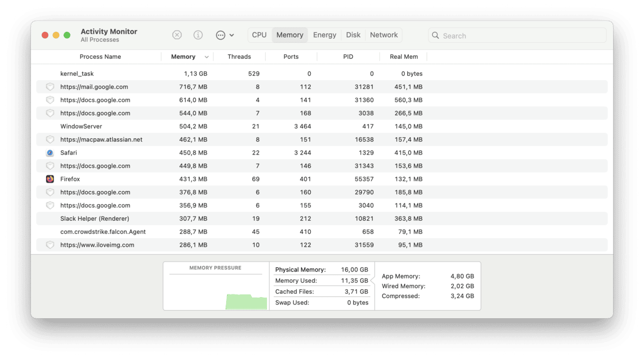The height and width of the screenshot is (359, 644).
Task: Click the magnifying glass in the search bar
Action: pyautogui.click(x=435, y=35)
